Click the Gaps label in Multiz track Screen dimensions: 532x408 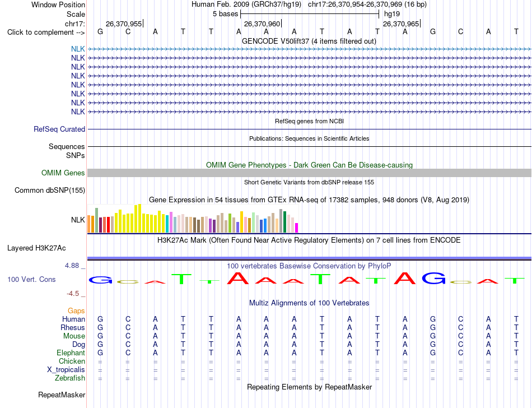click(76, 310)
